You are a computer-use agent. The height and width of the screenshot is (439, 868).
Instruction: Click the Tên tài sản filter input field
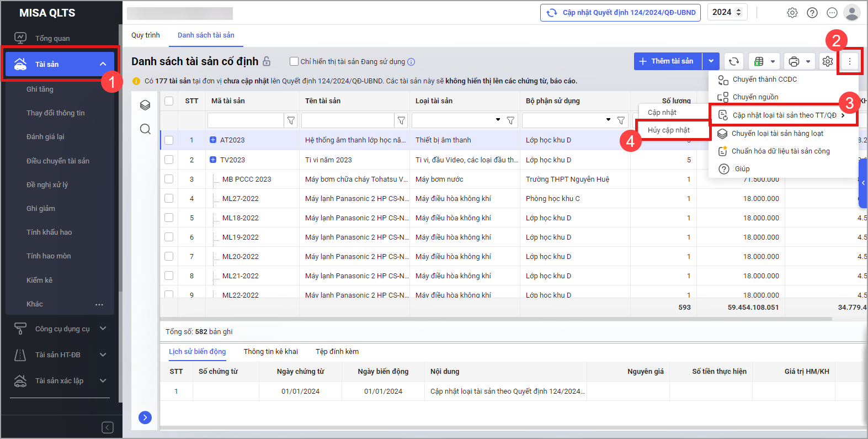tap(348, 120)
